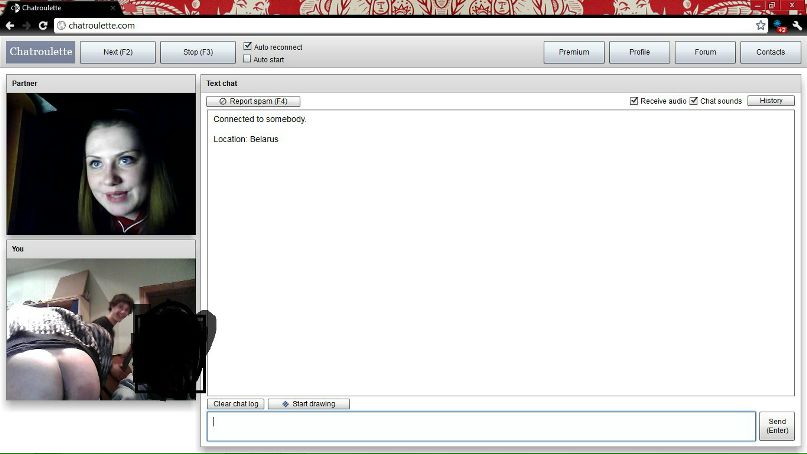The width and height of the screenshot is (807, 454).
Task: Open the Premium page
Action: (x=574, y=52)
